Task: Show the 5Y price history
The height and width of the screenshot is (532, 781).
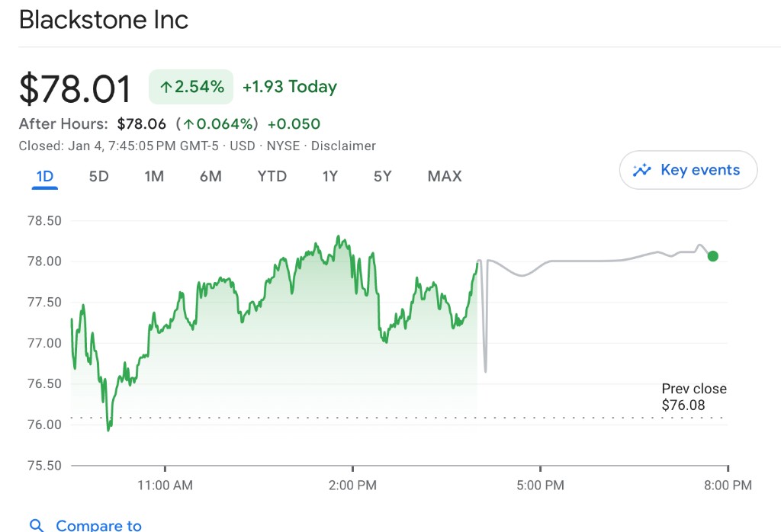Action: (x=382, y=177)
